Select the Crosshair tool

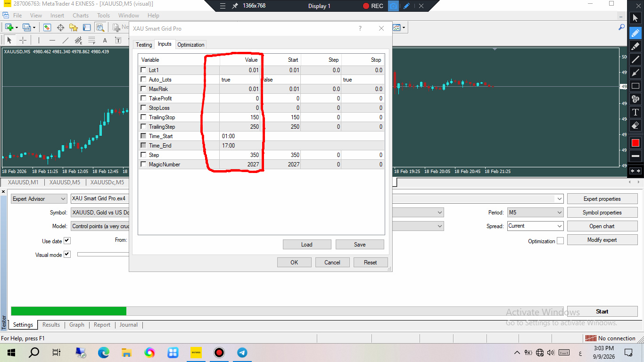click(x=22, y=40)
